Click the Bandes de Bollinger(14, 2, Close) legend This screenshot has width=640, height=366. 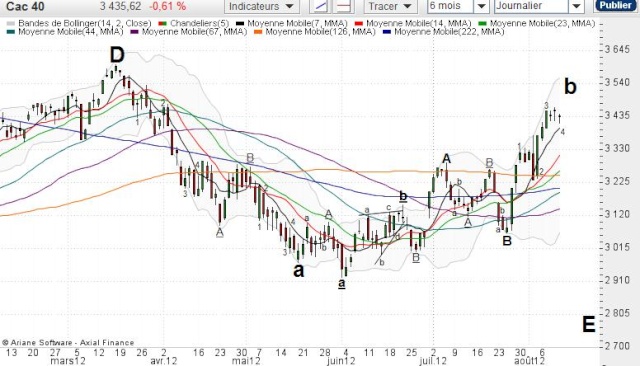79,23
